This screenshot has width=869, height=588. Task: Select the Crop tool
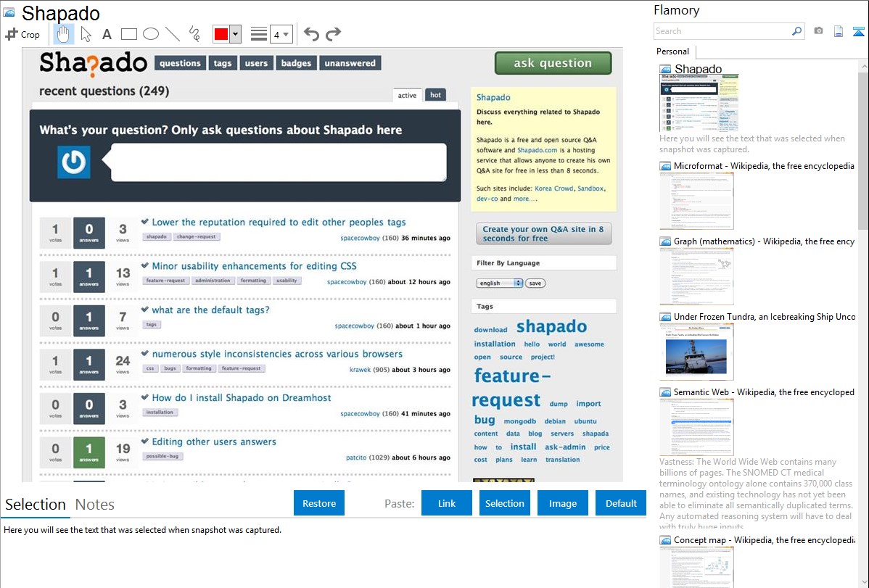tap(22, 34)
